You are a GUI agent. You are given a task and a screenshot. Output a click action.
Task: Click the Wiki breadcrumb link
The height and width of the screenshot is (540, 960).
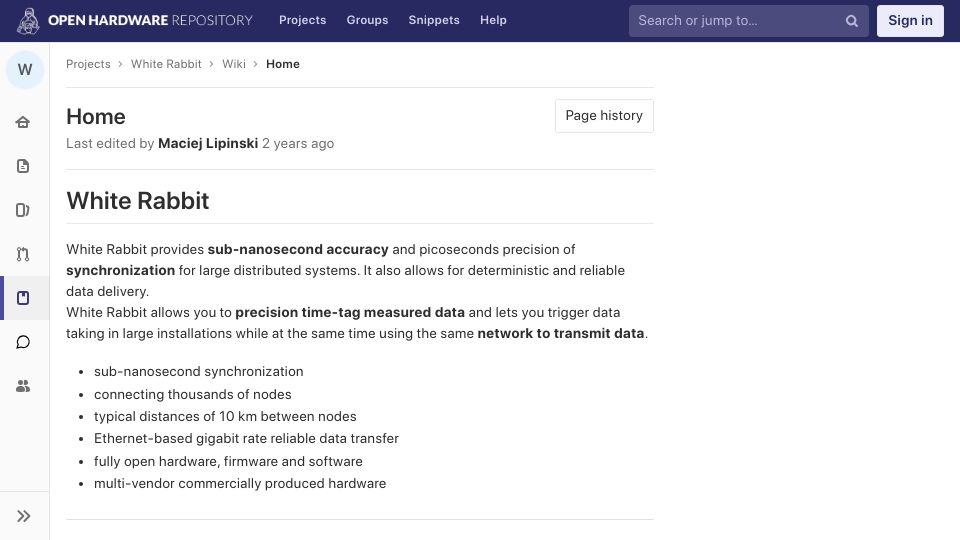tap(234, 64)
